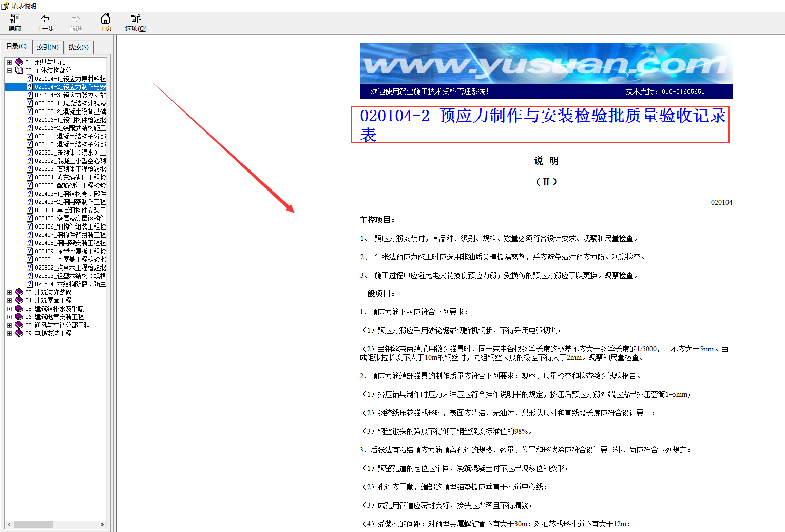The height and width of the screenshot is (532, 785).
Task: Open topic 020405_多层及高层钢构件
Action: click(70, 218)
